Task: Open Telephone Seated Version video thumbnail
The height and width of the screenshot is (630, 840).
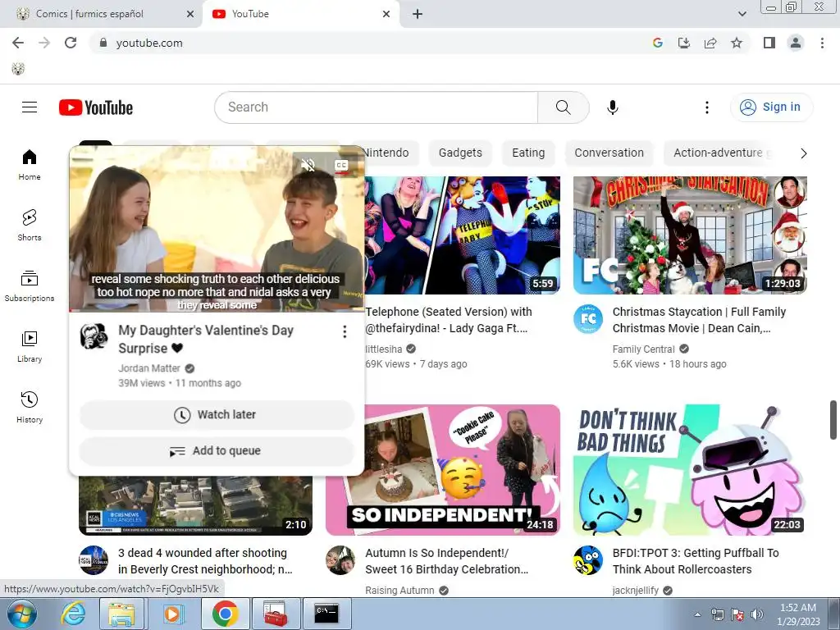Action: (463, 235)
